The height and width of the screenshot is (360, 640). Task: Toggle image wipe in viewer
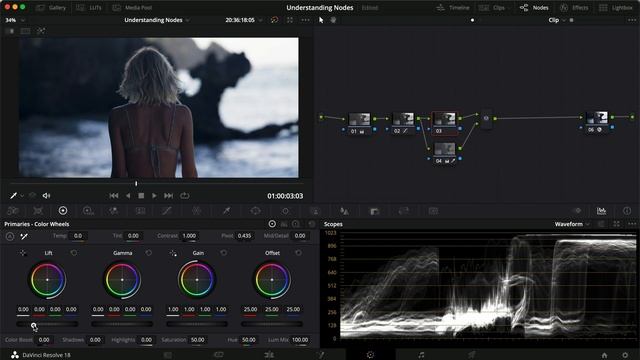tap(10, 31)
